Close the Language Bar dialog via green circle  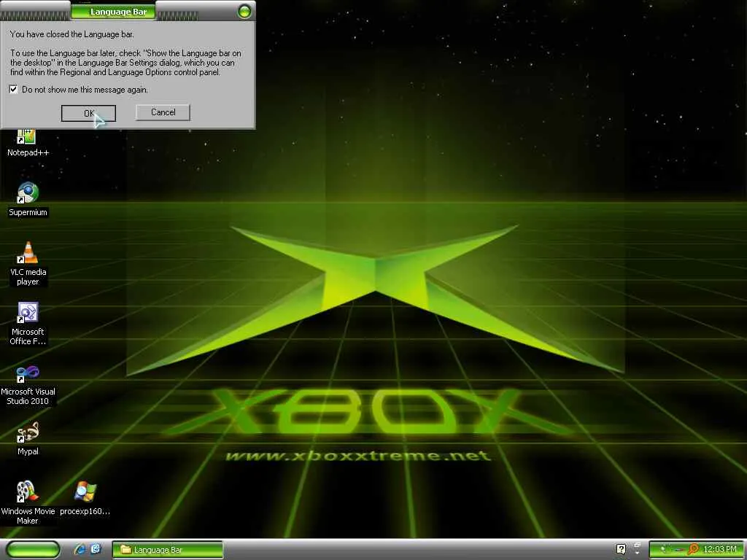point(244,11)
